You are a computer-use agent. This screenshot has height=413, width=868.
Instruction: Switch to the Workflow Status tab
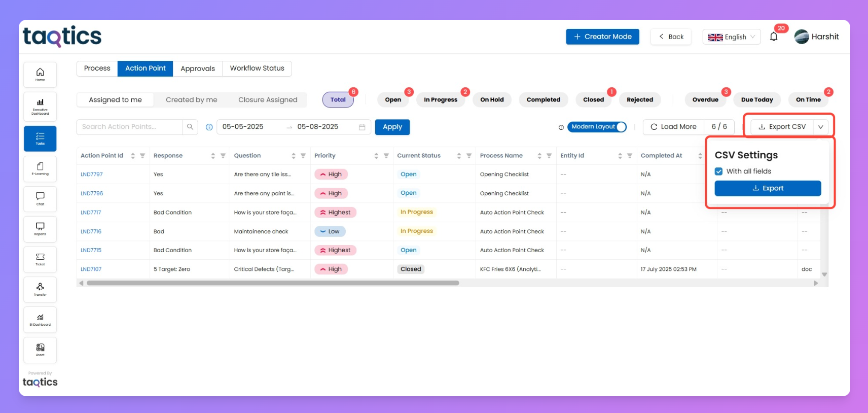coord(257,68)
